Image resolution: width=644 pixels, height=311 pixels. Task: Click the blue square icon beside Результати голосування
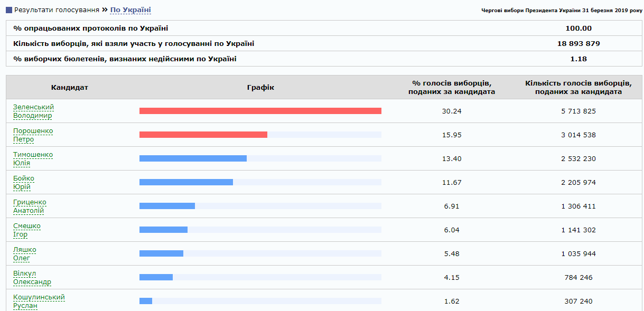click(x=9, y=10)
